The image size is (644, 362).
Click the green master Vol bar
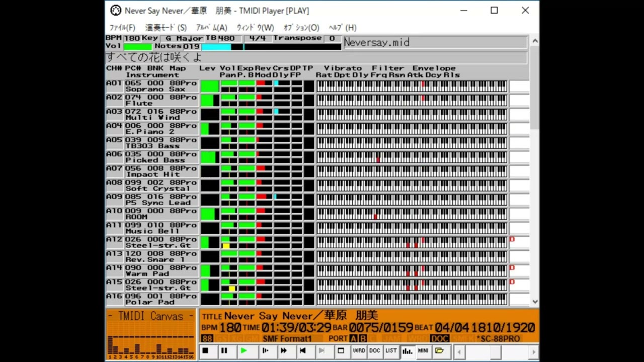pyautogui.click(x=137, y=47)
